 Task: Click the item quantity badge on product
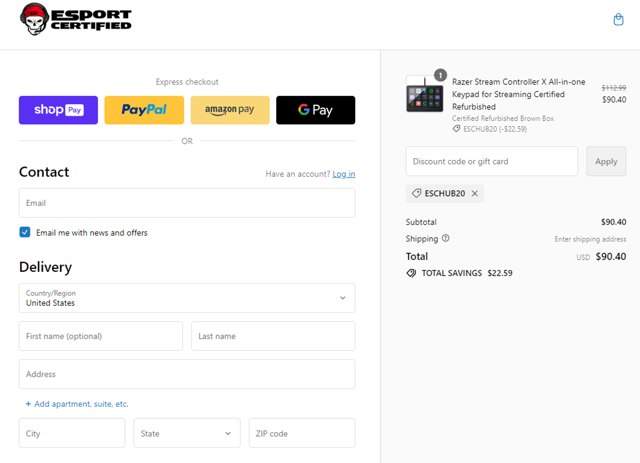click(x=440, y=75)
